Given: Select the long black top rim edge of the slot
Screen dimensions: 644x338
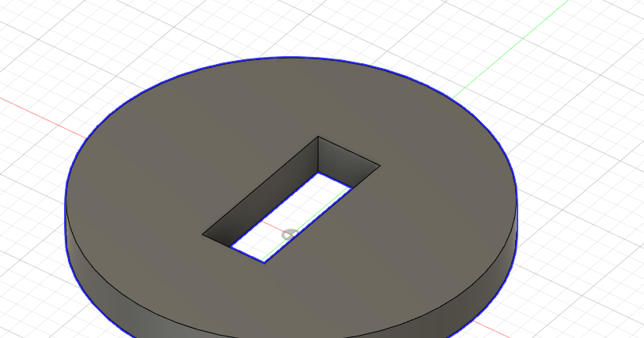Looking at the screenshot, I should 260,185.
